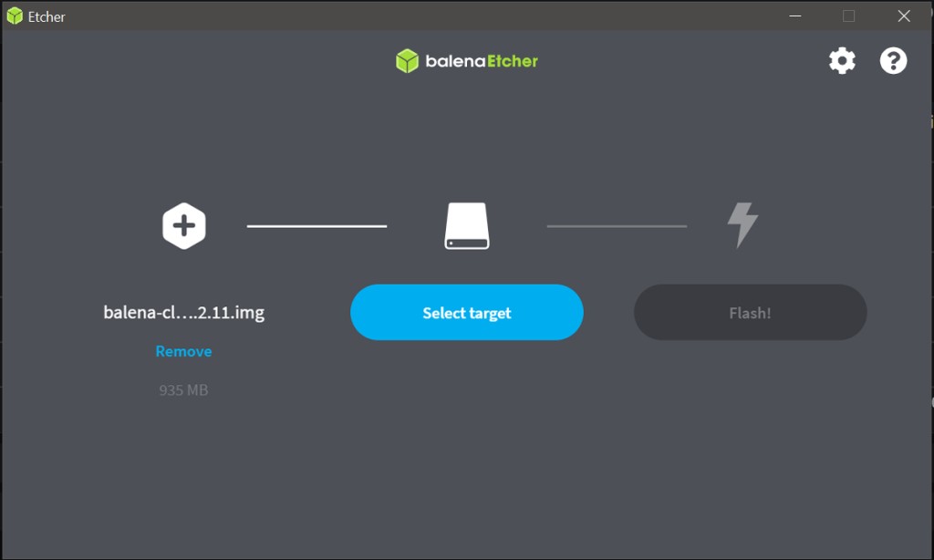The image size is (934, 560).
Task: Click the drive icon above Select target
Action: pos(467,226)
